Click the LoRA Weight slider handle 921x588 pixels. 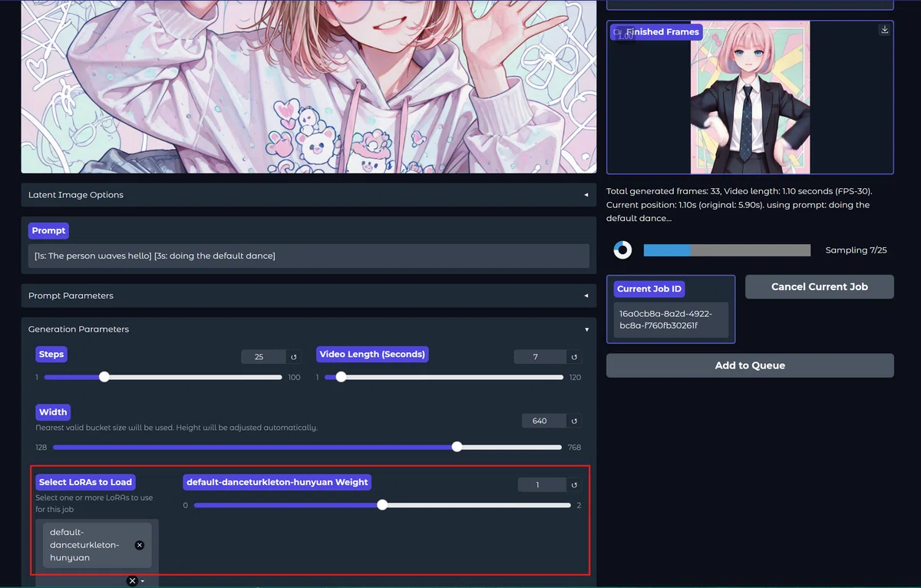(x=382, y=505)
